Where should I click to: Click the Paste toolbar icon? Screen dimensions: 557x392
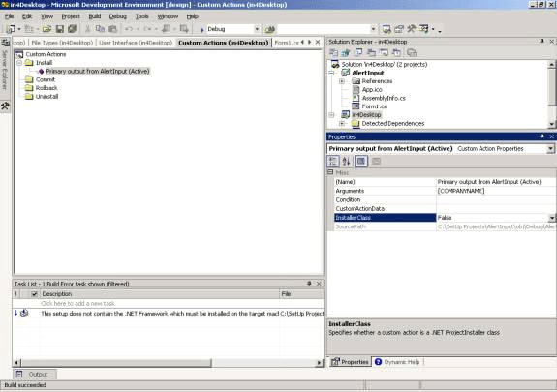pyautogui.click(x=113, y=29)
